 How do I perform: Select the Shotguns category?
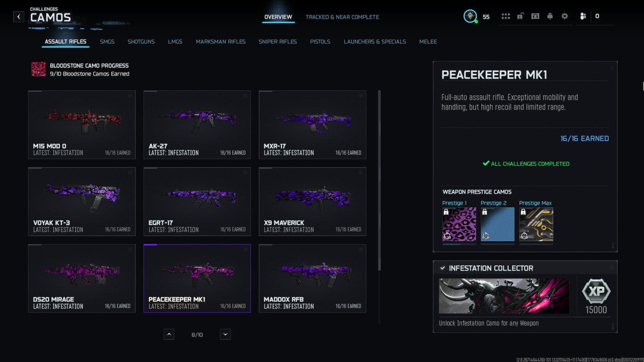click(x=141, y=42)
